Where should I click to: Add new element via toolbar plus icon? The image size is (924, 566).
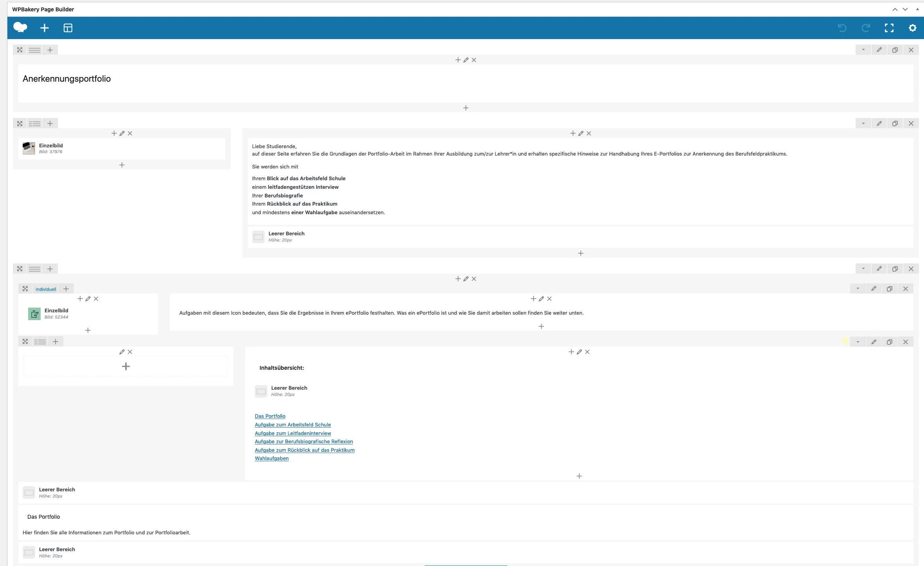pos(45,28)
